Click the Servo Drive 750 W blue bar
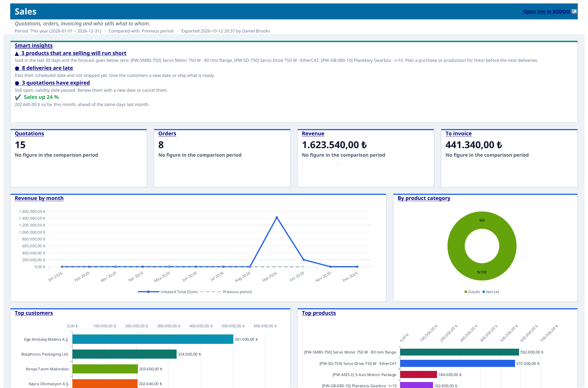This screenshot has width=588, height=388. pyautogui.click(x=458, y=364)
